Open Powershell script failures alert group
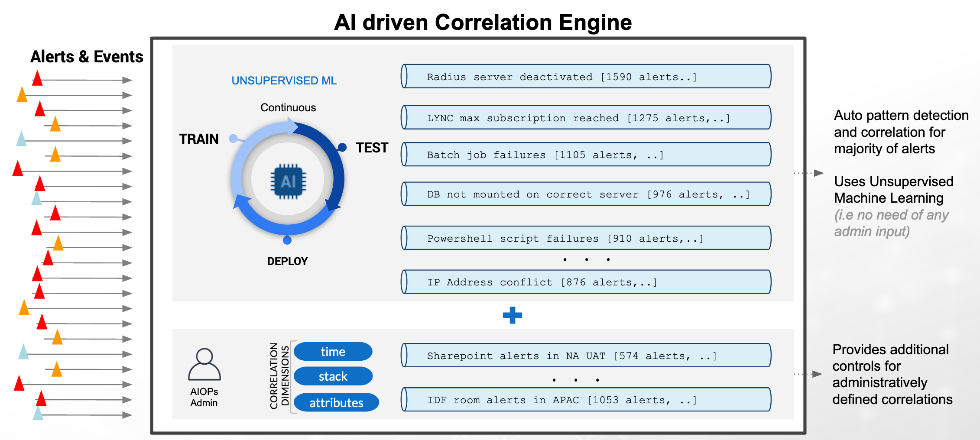Viewport: 980px width, 440px height. click(586, 238)
